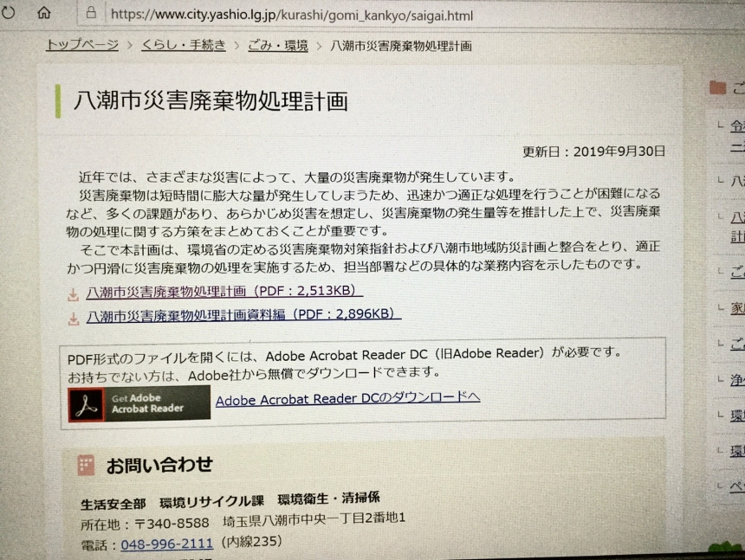
Task: Click the padlock site security icon
Action: [x=91, y=12]
